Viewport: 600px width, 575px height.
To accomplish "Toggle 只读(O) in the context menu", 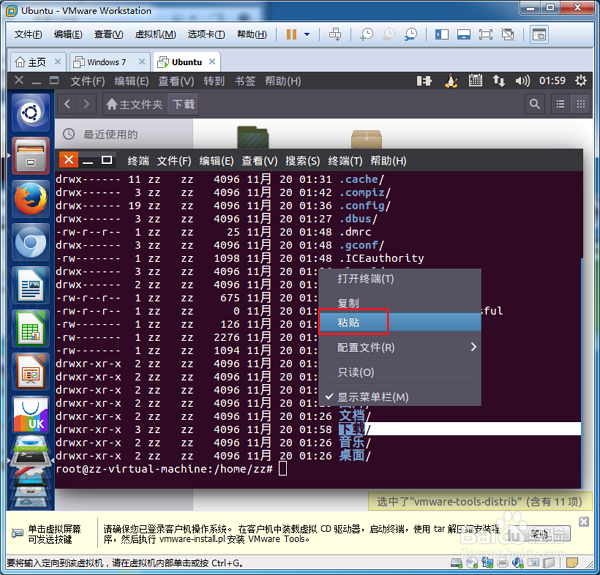I will coord(400,372).
